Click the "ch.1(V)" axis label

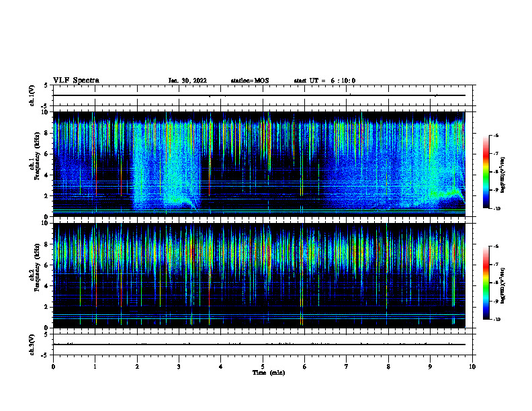[x=32, y=95]
